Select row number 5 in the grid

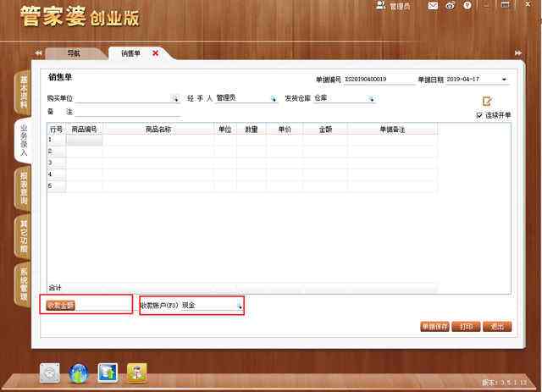click(x=57, y=185)
